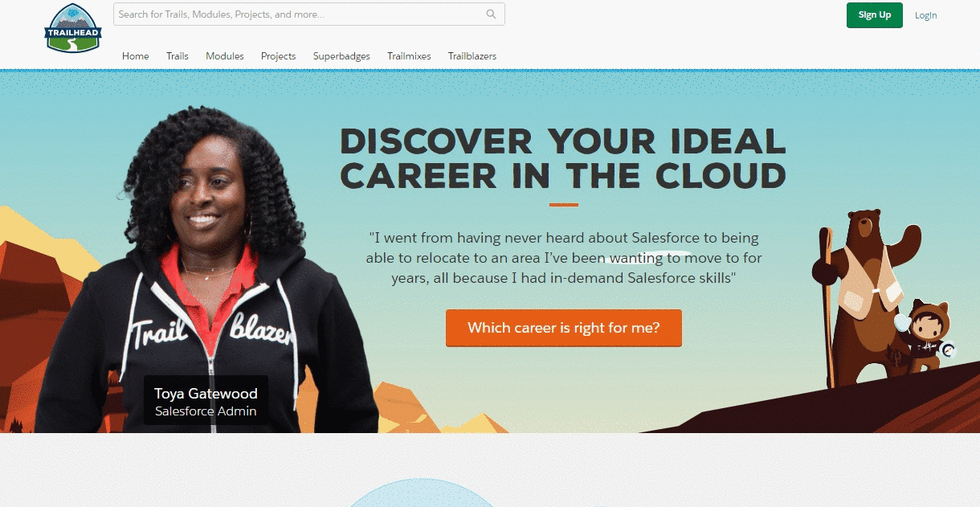This screenshot has width=980, height=507.
Task: Click the Salesforce testimonial quote text
Action: pyautogui.click(x=564, y=258)
